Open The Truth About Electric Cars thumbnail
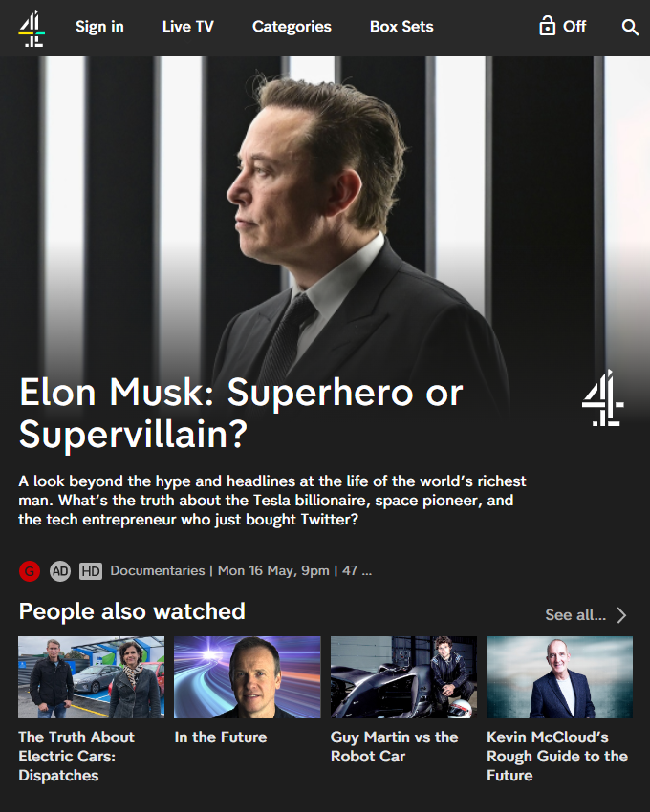The width and height of the screenshot is (650, 812). click(x=91, y=677)
